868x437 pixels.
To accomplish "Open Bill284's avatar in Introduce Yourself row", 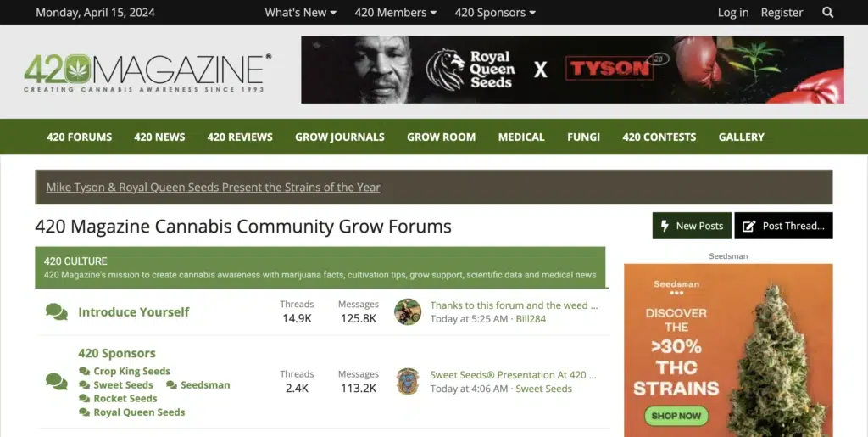I will 408,311.
